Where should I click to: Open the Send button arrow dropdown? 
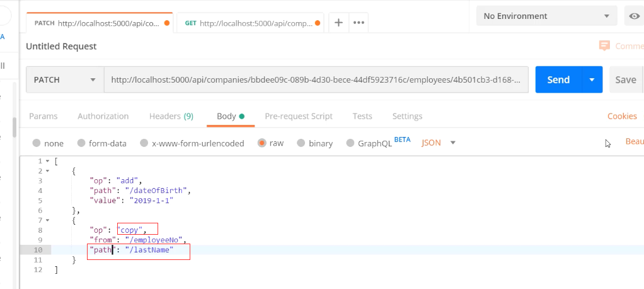point(592,80)
